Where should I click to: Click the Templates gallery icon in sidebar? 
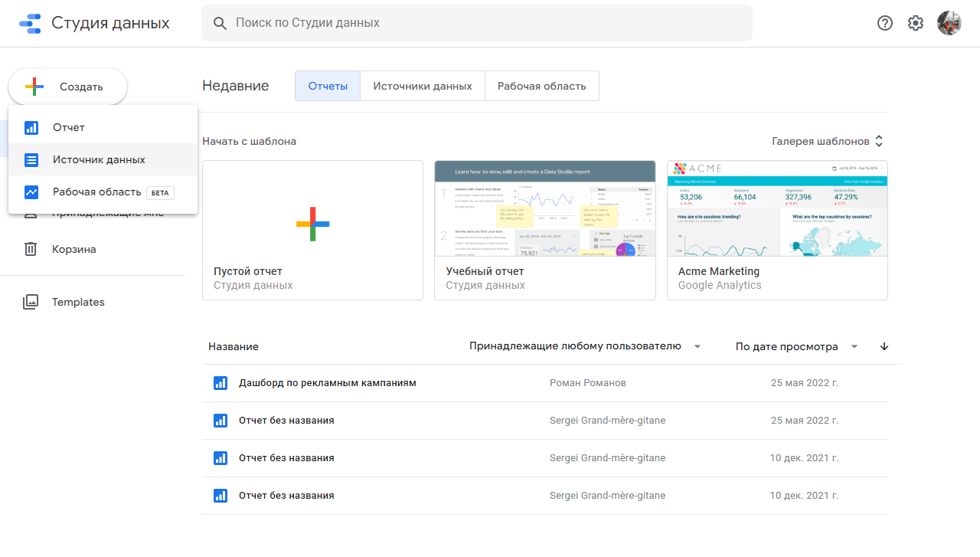pyautogui.click(x=31, y=302)
